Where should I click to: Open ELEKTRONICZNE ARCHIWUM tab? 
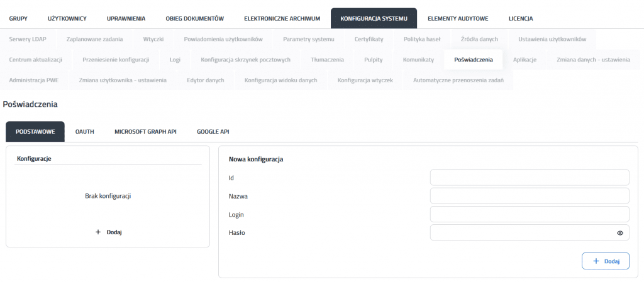pyautogui.click(x=282, y=18)
